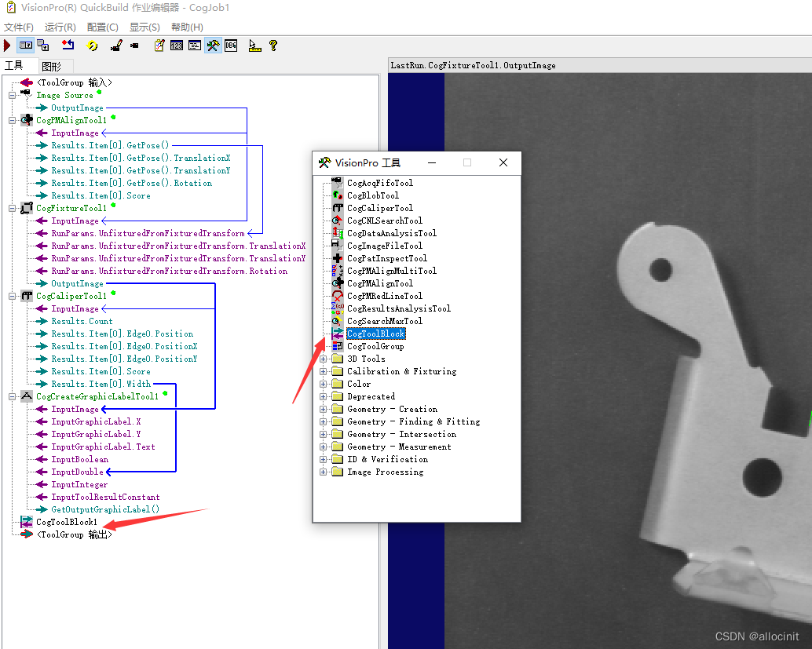
Task: Expand the Deprecated folder
Action: (323, 396)
